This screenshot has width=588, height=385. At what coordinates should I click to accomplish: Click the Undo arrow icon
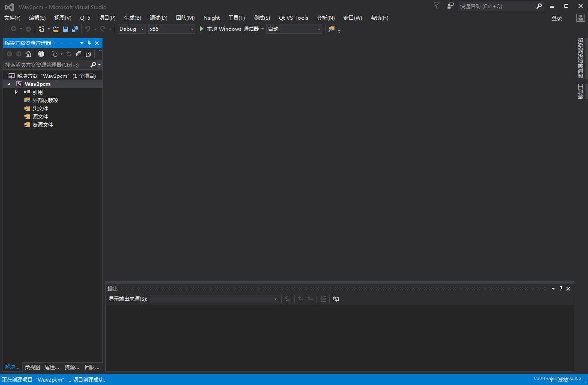[x=88, y=29]
